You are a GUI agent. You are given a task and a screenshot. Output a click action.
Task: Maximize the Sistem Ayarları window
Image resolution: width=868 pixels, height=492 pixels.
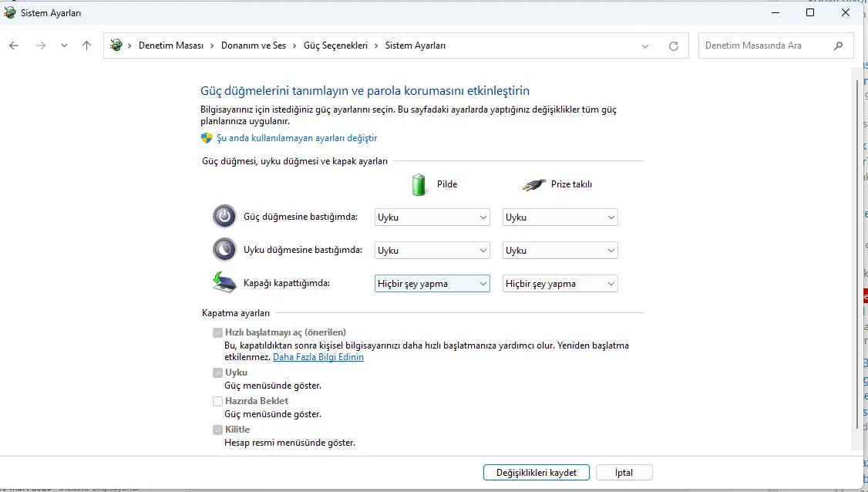click(810, 12)
